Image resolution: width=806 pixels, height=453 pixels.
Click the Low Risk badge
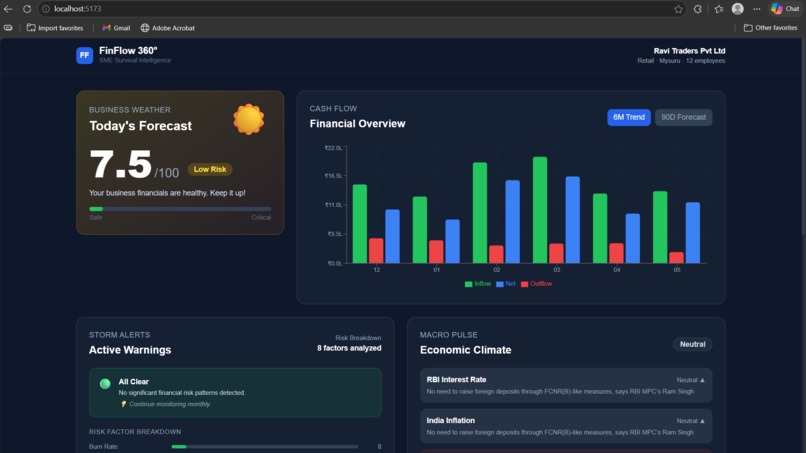210,169
